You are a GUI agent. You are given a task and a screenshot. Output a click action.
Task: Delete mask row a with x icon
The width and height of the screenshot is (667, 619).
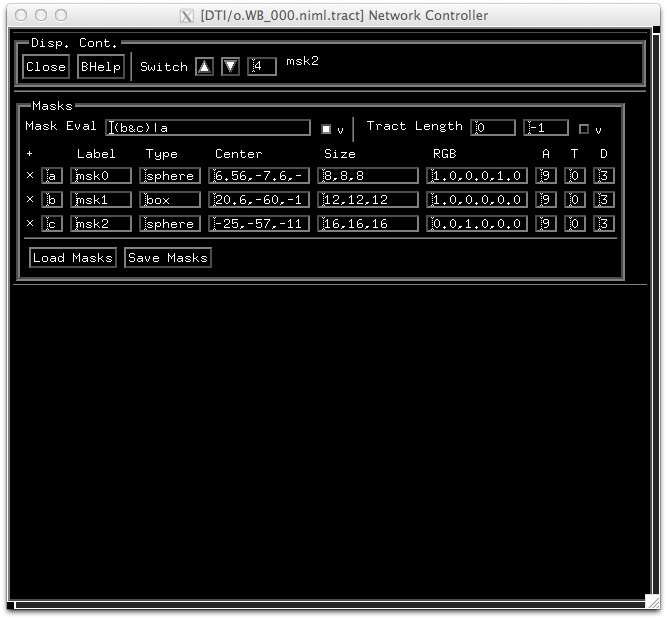pos(29,175)
